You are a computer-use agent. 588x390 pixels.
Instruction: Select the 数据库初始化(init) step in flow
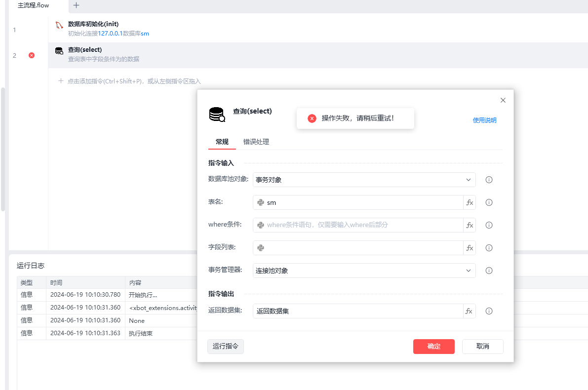tap(93, 24)
